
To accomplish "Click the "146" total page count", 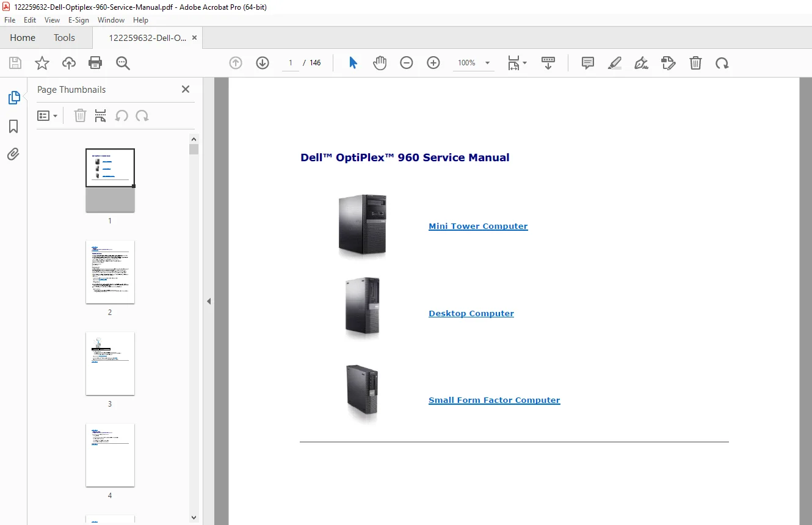I will point(315,63).
